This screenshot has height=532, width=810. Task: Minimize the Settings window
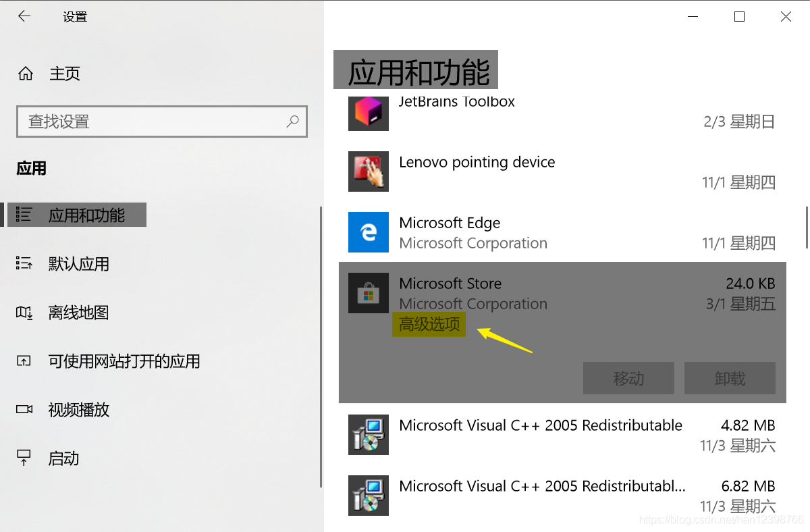coord(693,17)
